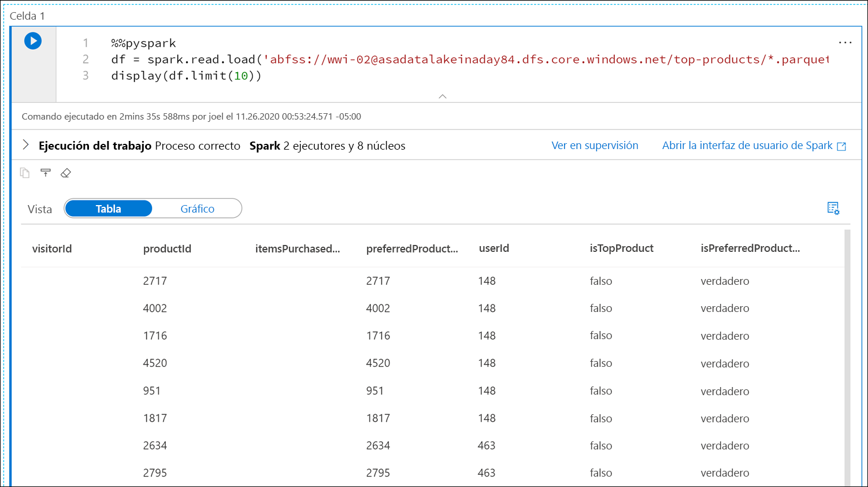Screen dimensions: 868x487
Task: Place cursor in the %%pyspark code line
Action: pos(143,43)
